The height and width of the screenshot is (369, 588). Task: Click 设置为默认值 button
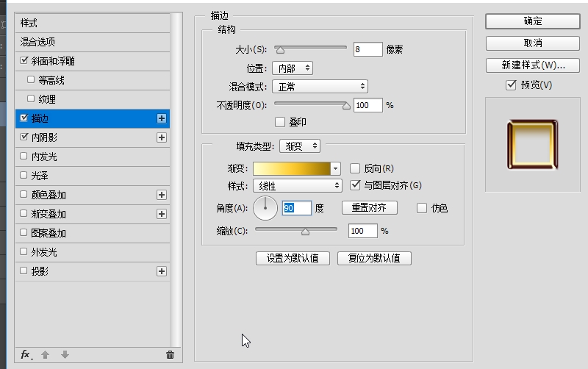coord(293,259)
